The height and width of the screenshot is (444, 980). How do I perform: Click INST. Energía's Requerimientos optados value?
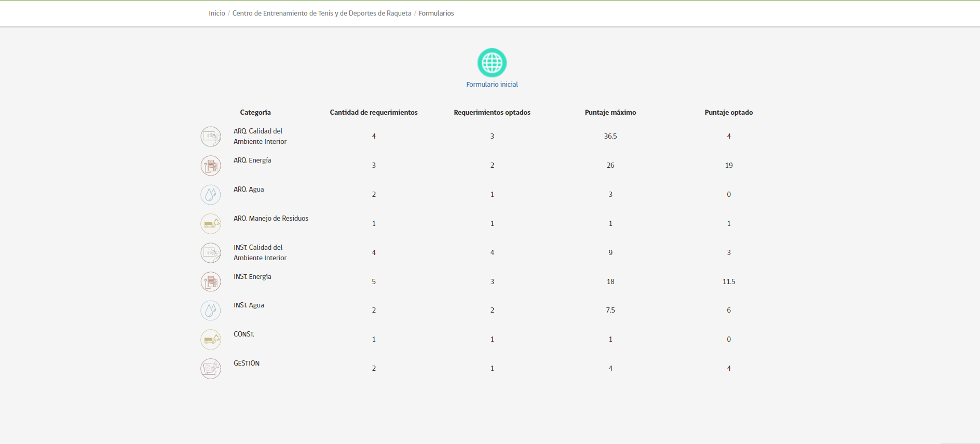point(492,281)
